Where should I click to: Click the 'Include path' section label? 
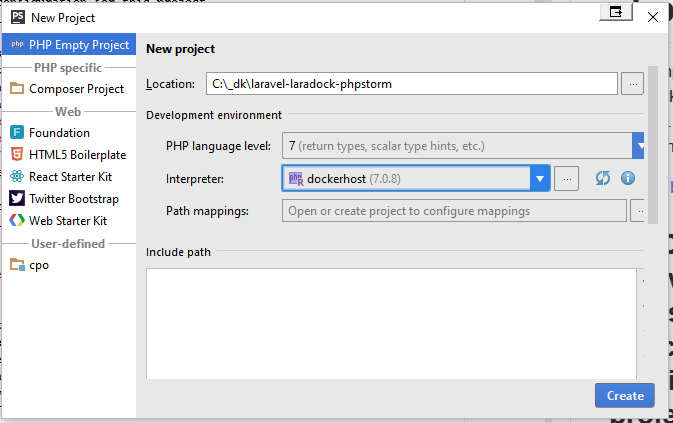click(x=178, y=252)
